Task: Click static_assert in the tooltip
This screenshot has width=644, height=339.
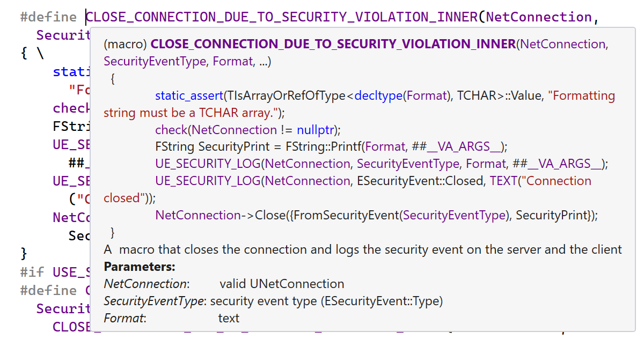Action: (x=189, y=95)
